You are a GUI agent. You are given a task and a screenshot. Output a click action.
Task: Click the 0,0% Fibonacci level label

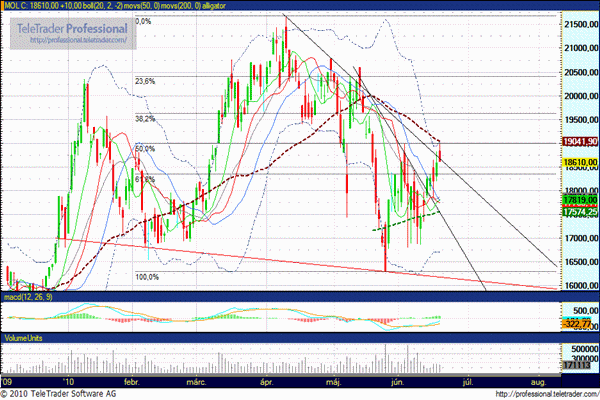(x=143, y=21)
